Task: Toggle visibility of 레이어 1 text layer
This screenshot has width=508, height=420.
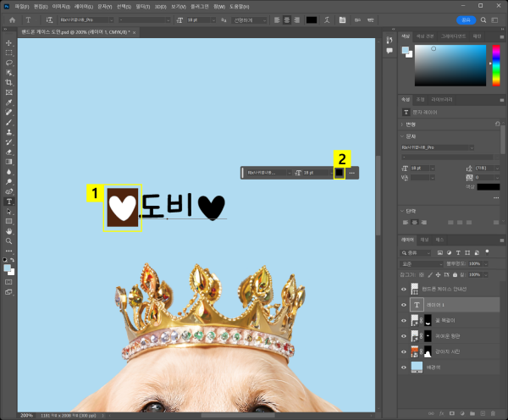Action: 403,305
